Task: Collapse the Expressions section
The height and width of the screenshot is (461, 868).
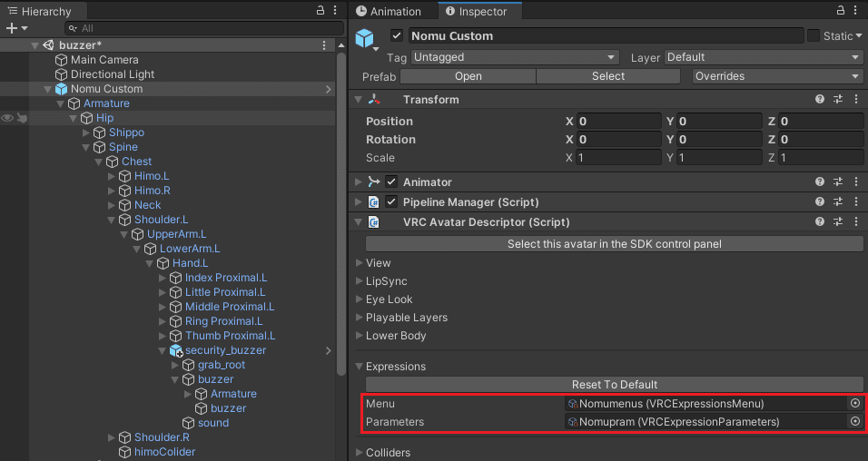Action: 360,367
